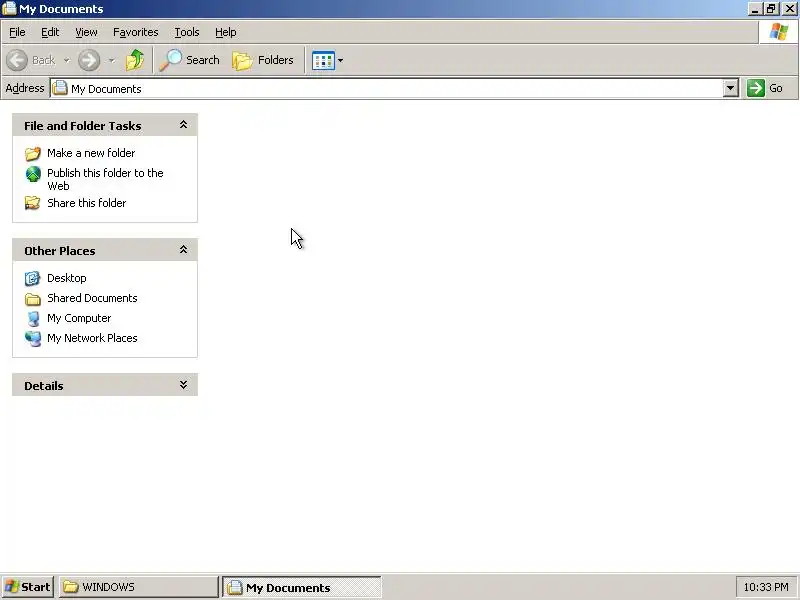Click the My Network Places icon
The height and width of the screenshot is (600, 800).
click(33, 338)
